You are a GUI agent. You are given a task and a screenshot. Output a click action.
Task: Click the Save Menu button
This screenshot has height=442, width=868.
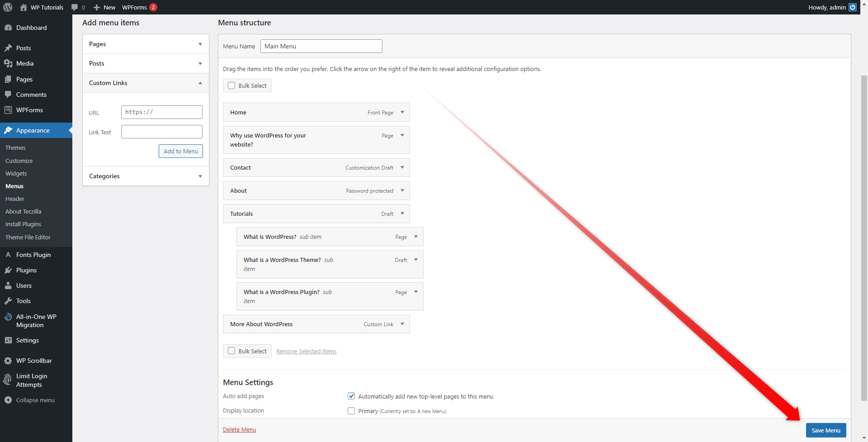826,430
